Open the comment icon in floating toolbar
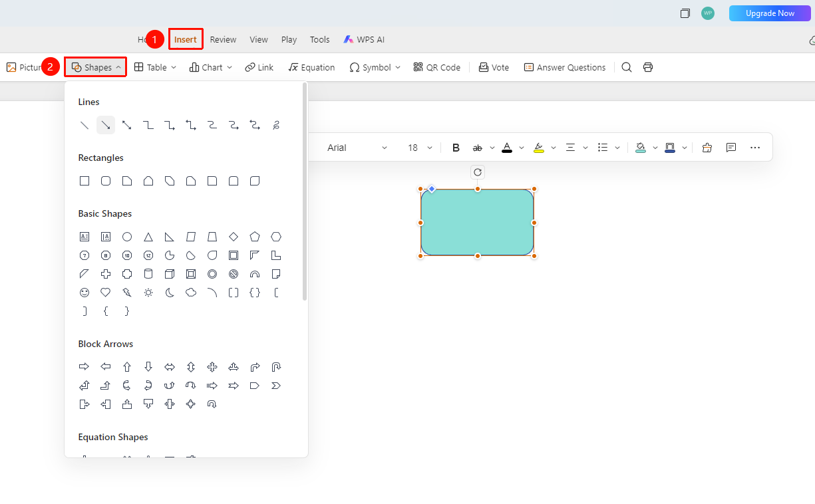The image size is (815, 504). [731, 148]
